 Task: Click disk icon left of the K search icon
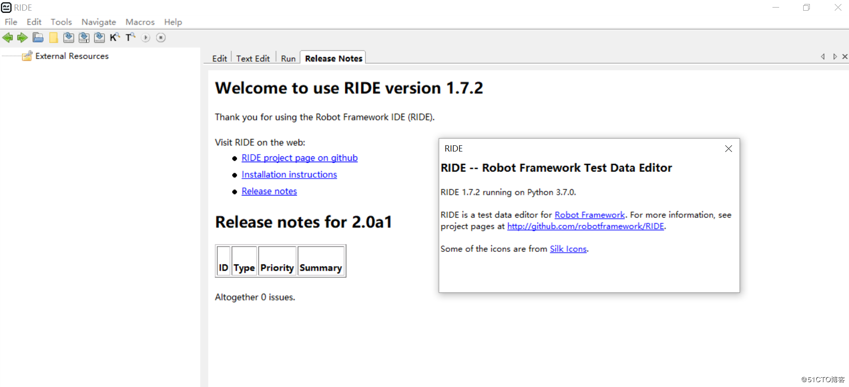(x=99, y=37)
